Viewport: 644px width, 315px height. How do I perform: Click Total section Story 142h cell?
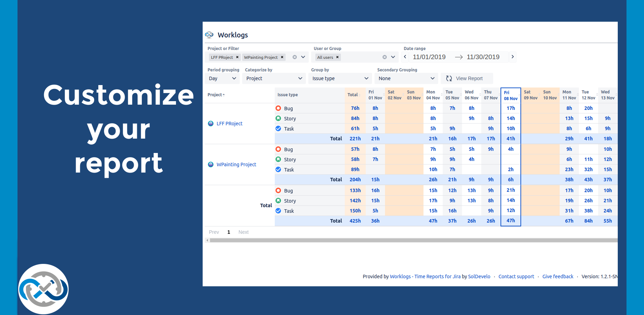click(x=355, y=201)
